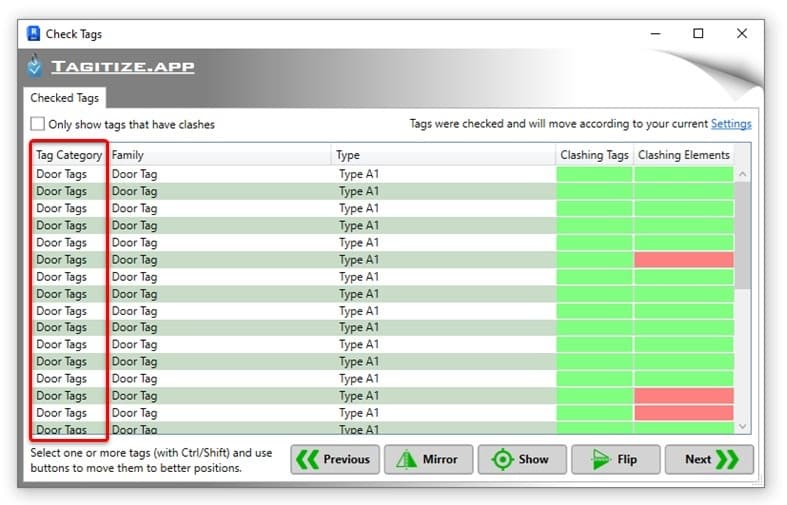Click the scroll down arrow in list
Screen dimensions: 787x505
743,427
